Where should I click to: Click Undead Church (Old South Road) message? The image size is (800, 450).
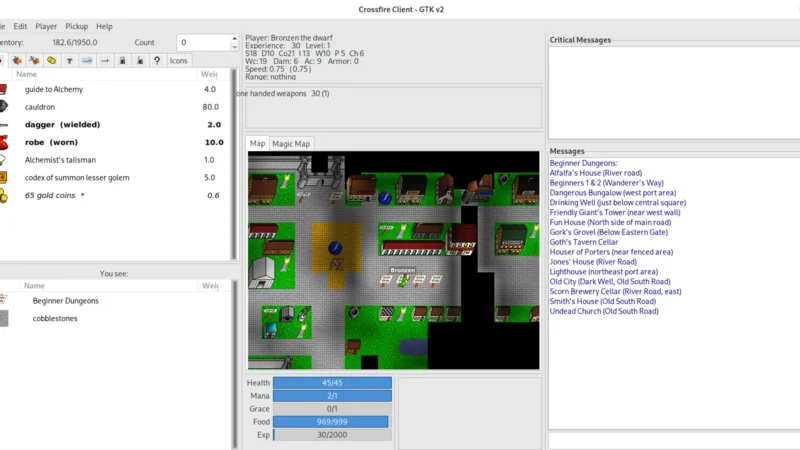pyautogui.click(x=604, y=311)
